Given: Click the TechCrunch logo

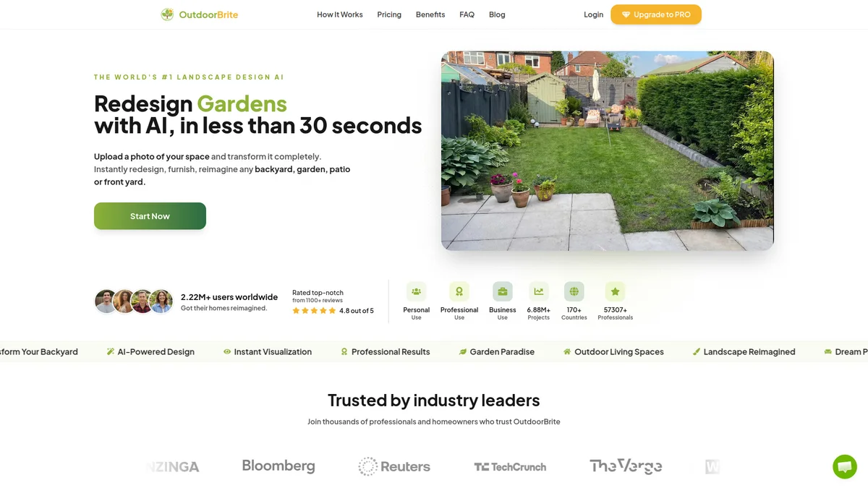Looking at the screenshot, I should point(510,467).
